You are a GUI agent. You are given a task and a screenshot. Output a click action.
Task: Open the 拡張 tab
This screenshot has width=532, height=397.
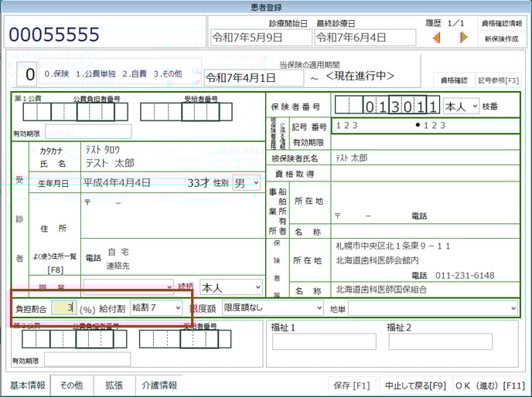(x=114, y=385)
